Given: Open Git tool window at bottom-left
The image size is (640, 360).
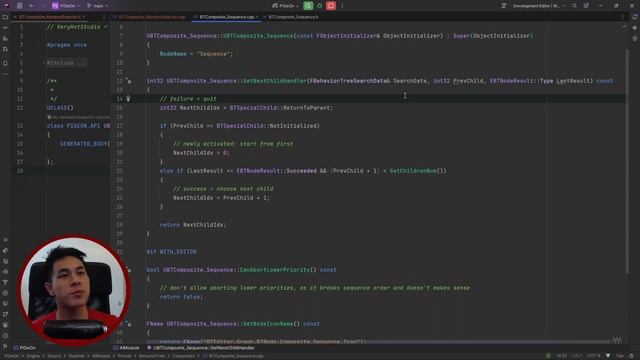Looking at the screenshot, I should coord(5,346).
